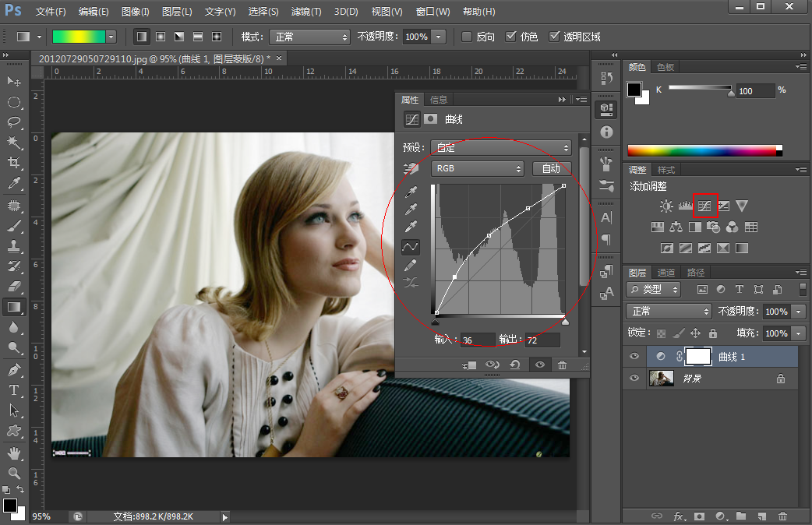This screenshot has height=525, width=812.
Task: Open layer blend mode dropdown 正常
Action: click(x=669, y=311)
